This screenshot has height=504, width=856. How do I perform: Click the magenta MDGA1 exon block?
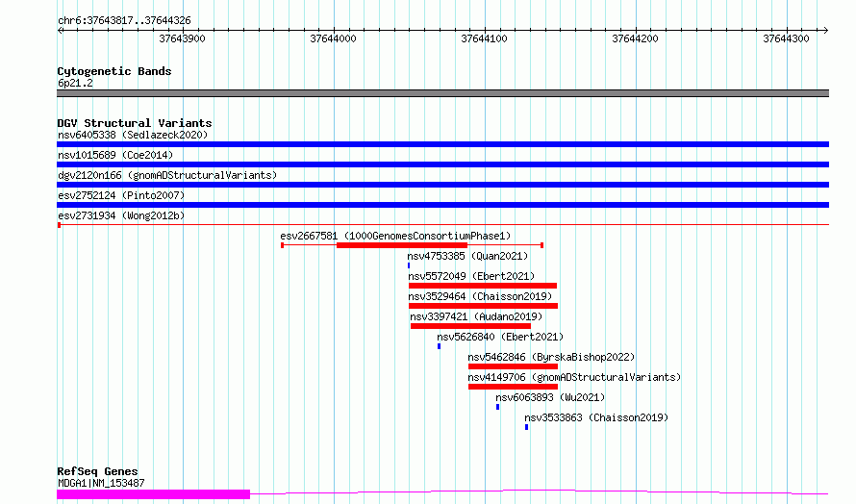(x=153, y=494)
